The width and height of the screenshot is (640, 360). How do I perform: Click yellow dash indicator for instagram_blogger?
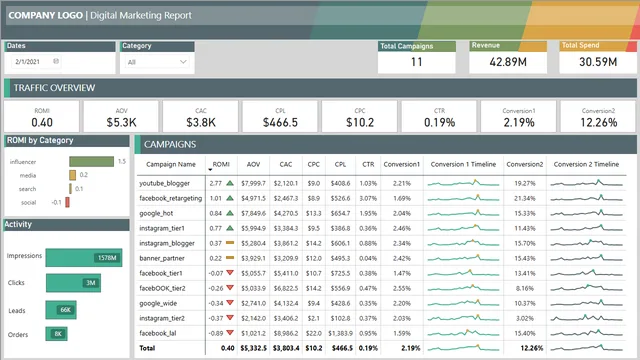[x=230, y=243]
